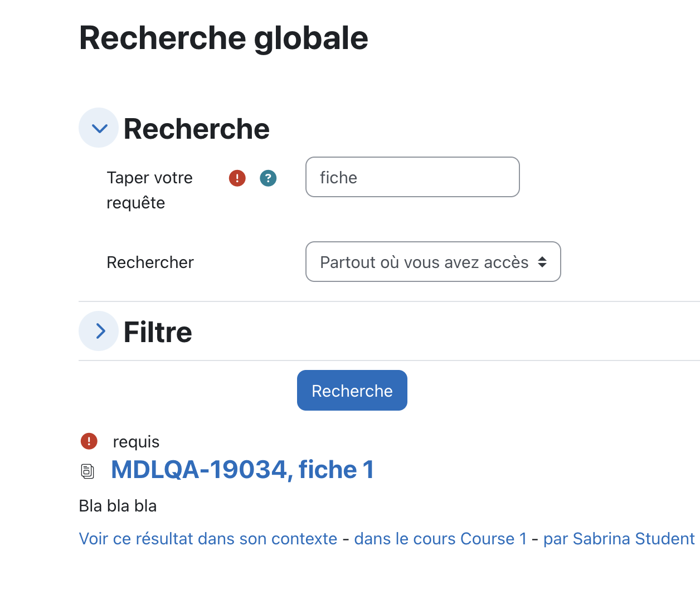Click the red required icon near 'requis'
The image size is (700, 614).
point(89,441)
